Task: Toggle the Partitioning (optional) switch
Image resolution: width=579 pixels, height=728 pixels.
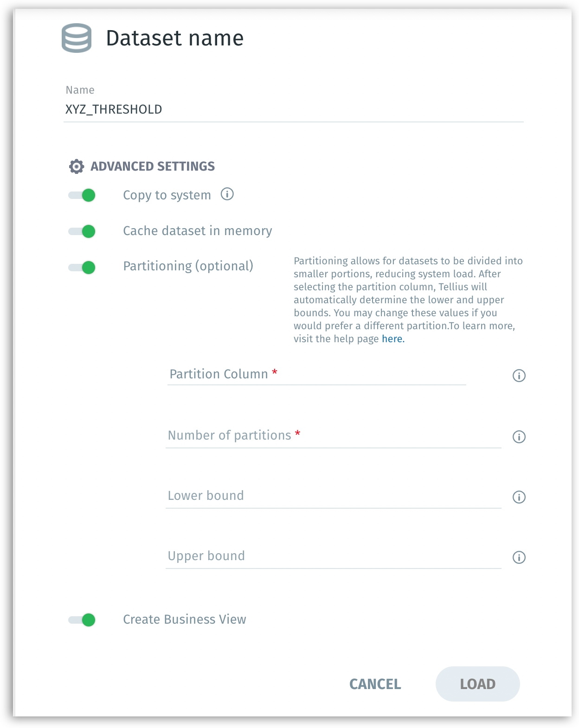Action: tap(82, 267)
